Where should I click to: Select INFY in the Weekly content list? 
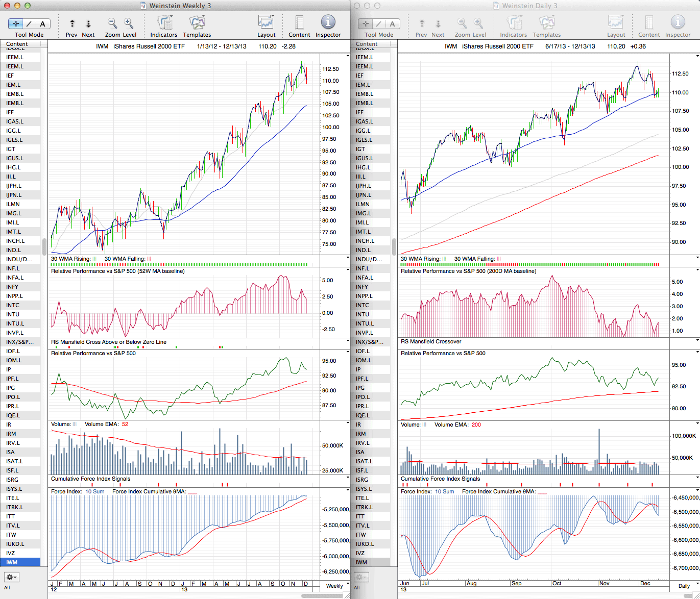pos(20,286)
